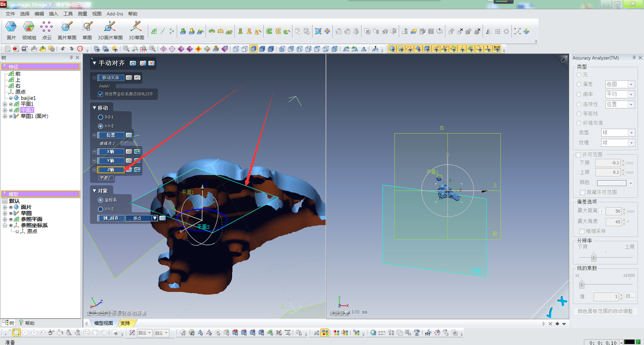Expand the 草图1 (面片) tree node
Image resolution: width=644 pixels, height=345 pixels.
pyautogui.click(x=5, y=116)
